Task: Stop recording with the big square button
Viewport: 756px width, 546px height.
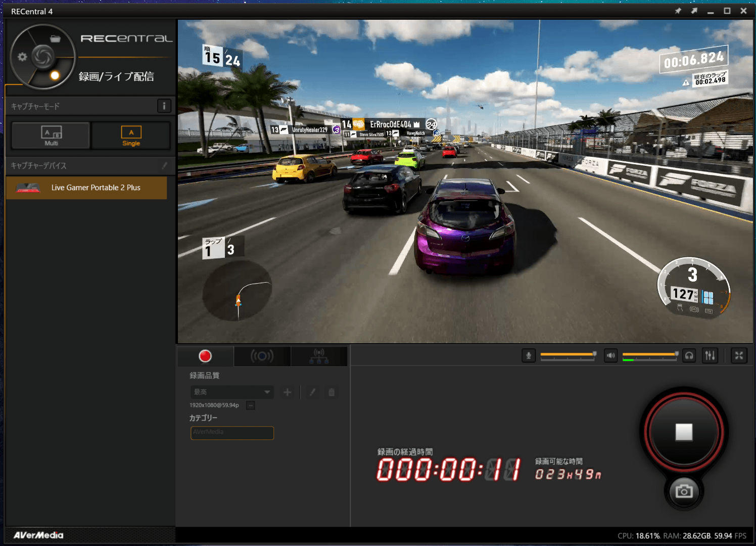Action: pos(684,432)
